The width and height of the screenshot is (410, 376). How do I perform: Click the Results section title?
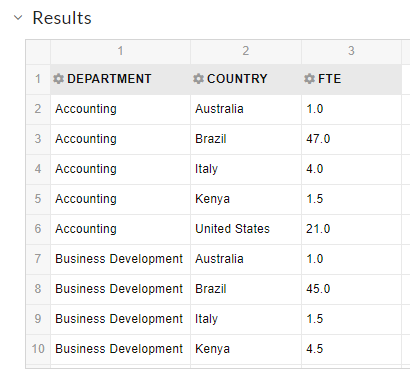62,18
